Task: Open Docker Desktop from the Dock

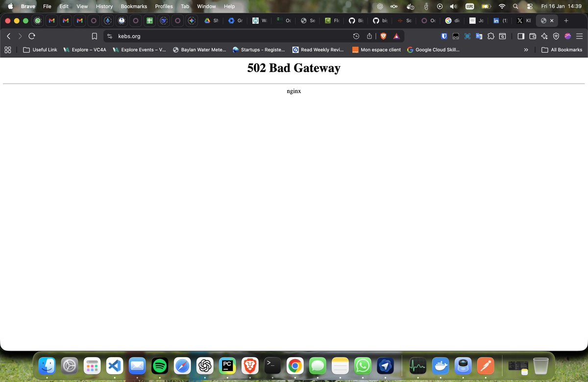Action: (441, 365)
